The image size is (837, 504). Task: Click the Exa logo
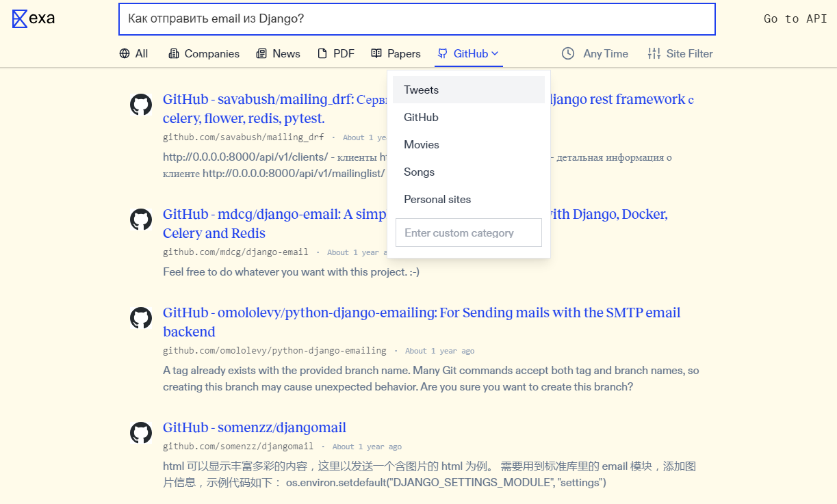pos(34,18)
